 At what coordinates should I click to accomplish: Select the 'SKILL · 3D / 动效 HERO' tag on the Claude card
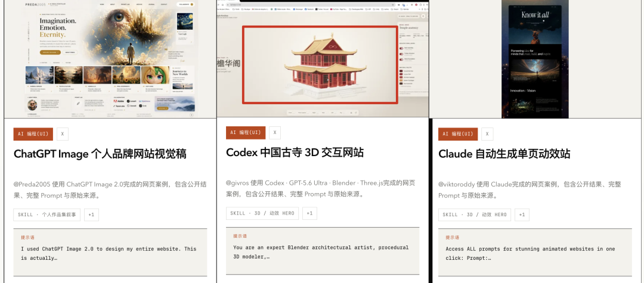click(475, 214)
